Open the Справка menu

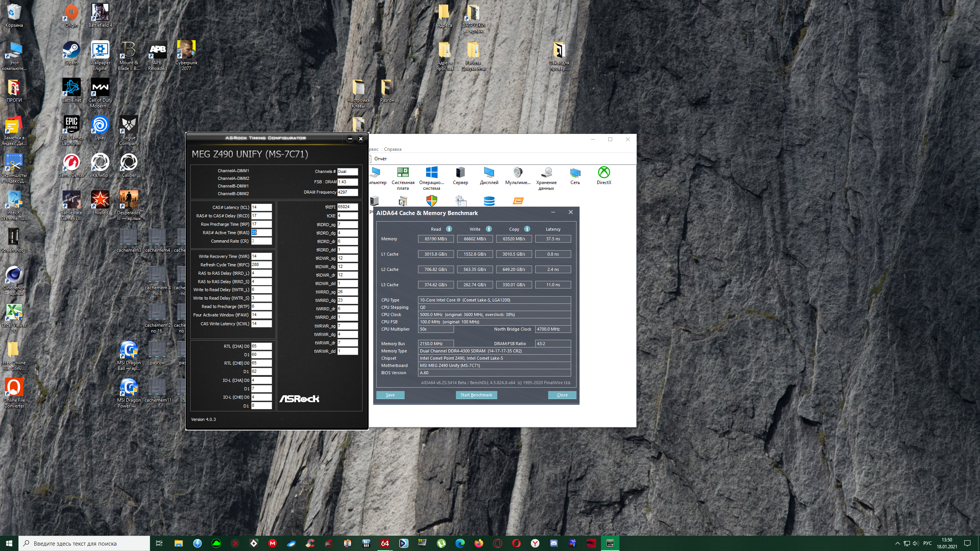coord(392,149)
